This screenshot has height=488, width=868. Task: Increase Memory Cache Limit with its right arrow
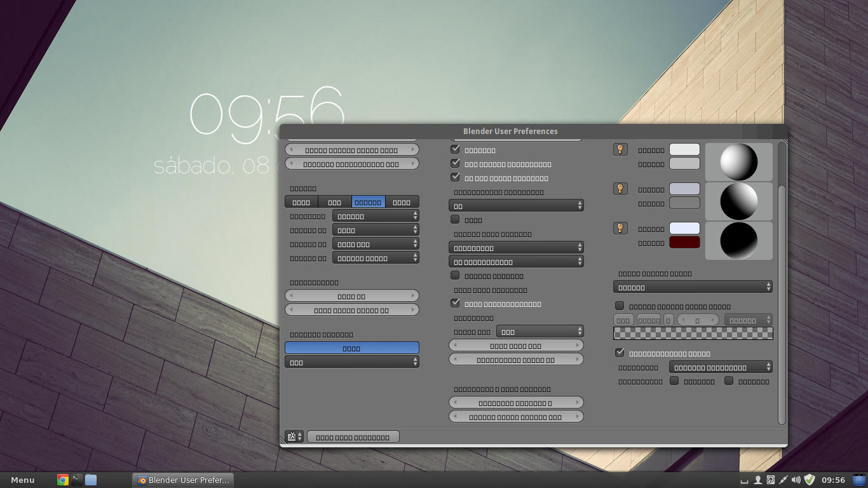[578, 417]
